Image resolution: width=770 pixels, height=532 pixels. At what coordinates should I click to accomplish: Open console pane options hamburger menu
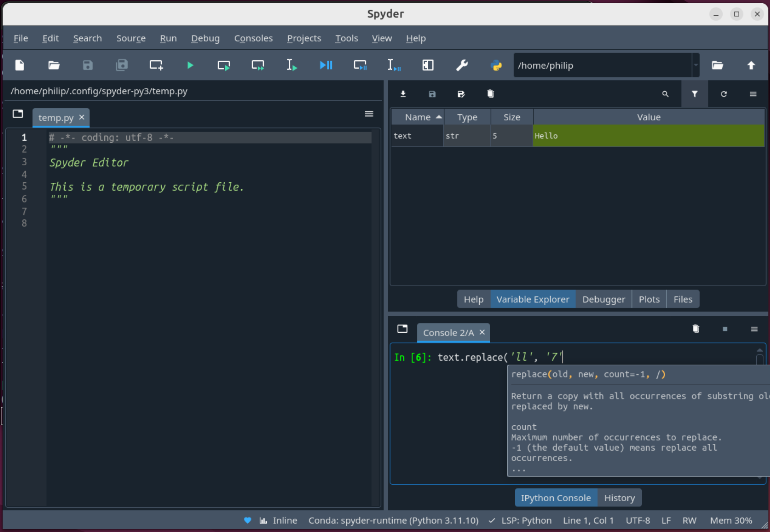pos(754,329)
